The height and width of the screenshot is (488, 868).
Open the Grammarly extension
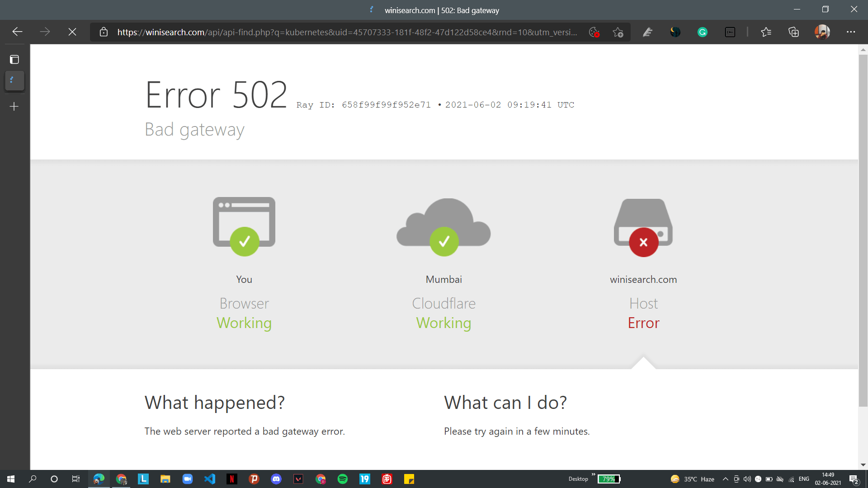point(703,32)
